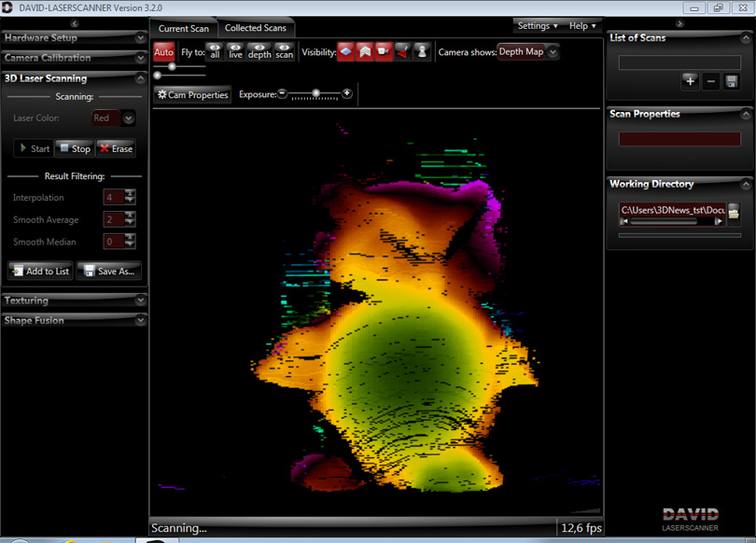Viewport: 756px width, 543px height.
Task: Browse working directory with folder icon
Action: (735, 212)
